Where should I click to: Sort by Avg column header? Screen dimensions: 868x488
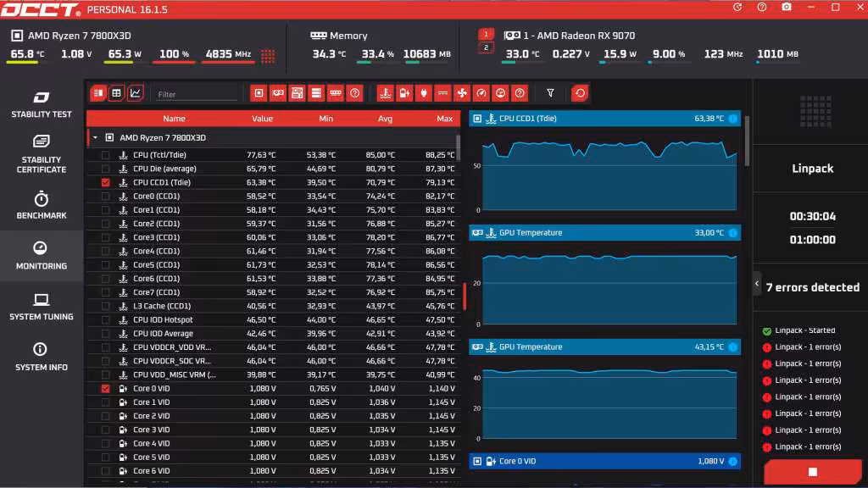click(x=385, y=119)
